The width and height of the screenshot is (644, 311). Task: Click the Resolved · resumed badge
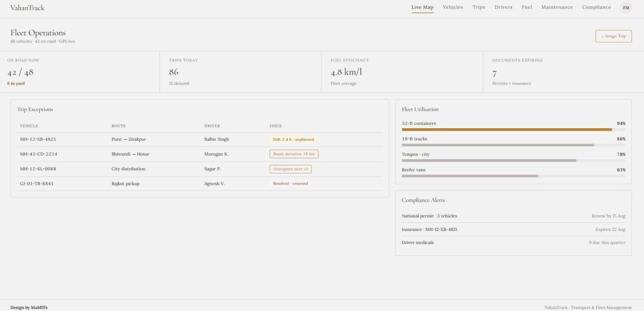[x=291, y=184]
